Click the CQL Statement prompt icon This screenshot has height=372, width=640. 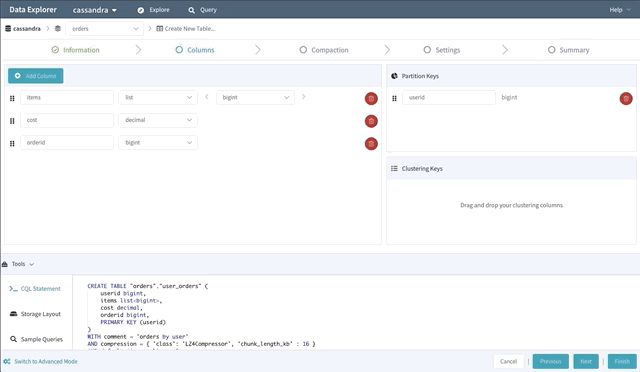pyautogui.click(x=13, y=289)
